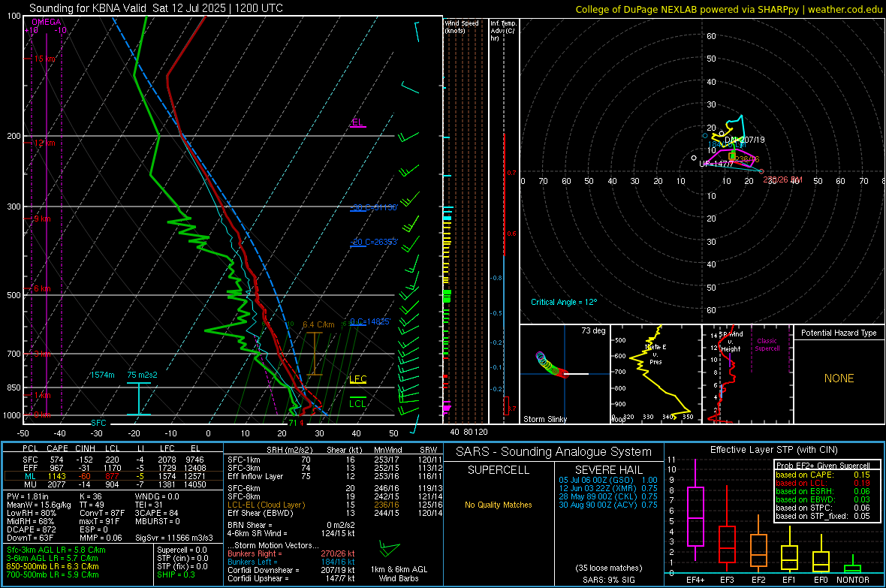Click the 'Potential Hazard Type' header
The width and height of the screenshot is (886, 588).
pos(839,333)
